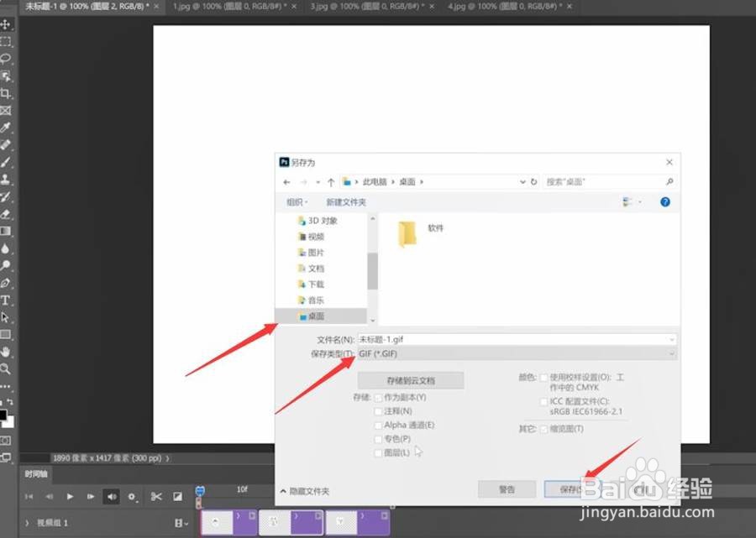
Task: Click 新建文件夹 in the dialog
Action: click(x=346, y=202)
